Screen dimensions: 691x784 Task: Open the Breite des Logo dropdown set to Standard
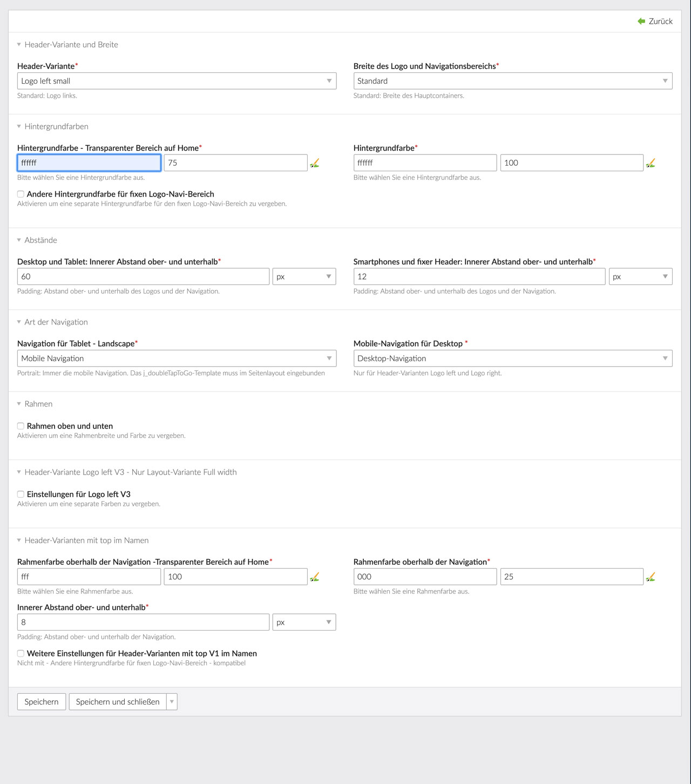pos(512,81)
